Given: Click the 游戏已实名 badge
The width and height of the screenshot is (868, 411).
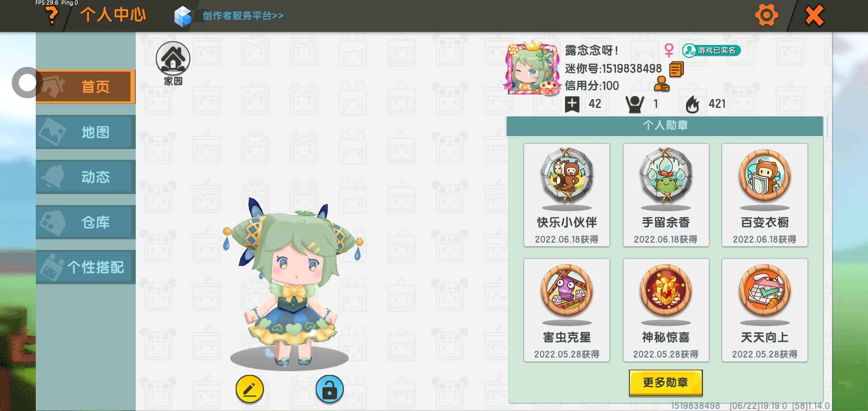Looking at the screenshot, I should click(711, 50).
